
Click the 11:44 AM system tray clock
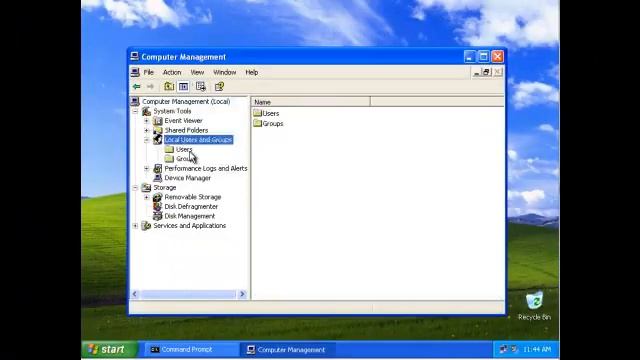(x=537, y=349)
